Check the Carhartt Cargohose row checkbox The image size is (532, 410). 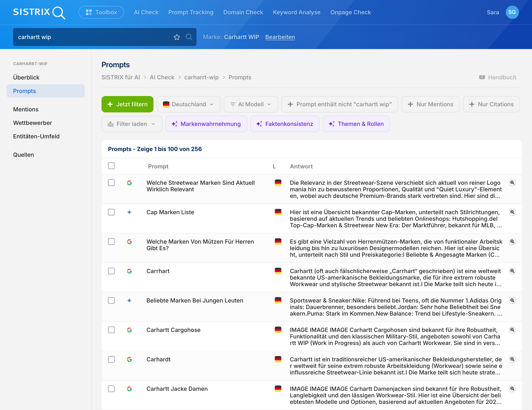(x=111, y=330)
